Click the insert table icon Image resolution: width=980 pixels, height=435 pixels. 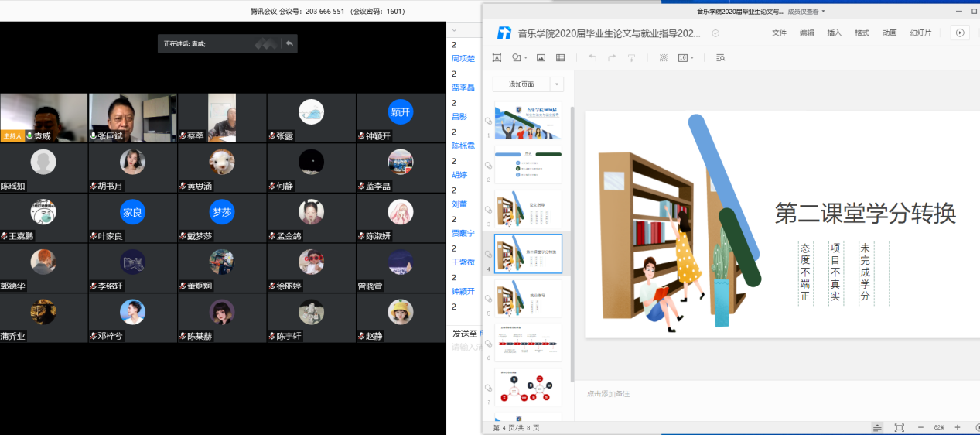561,58
